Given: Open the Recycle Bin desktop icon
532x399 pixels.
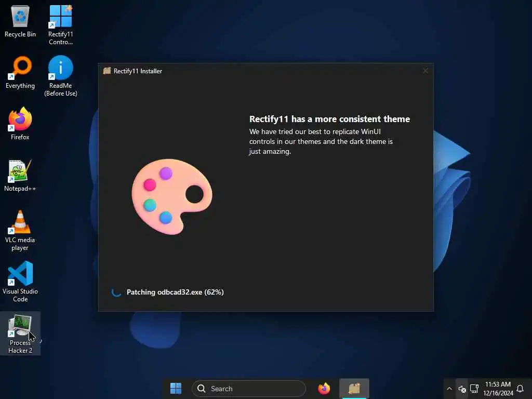Looking at the screenshot, I should [20, 21].
